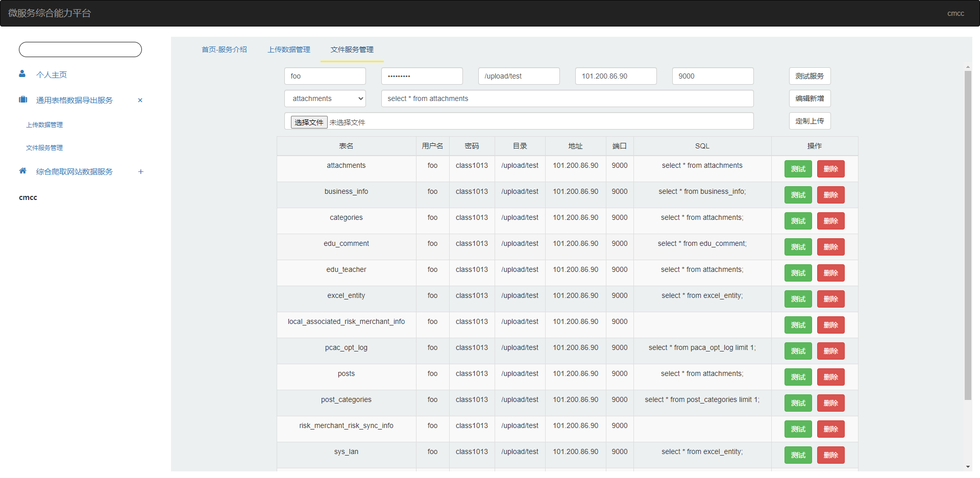This screenshot has width=980, height=478.
Task: Click the 未选择文件 file status text
Action: pyautogui.click(x=347, y=122)
